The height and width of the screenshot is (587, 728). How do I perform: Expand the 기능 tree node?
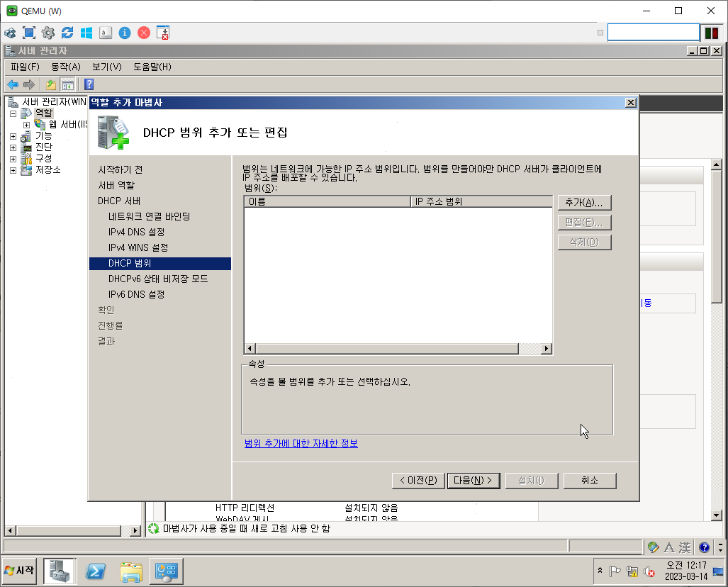13,137
